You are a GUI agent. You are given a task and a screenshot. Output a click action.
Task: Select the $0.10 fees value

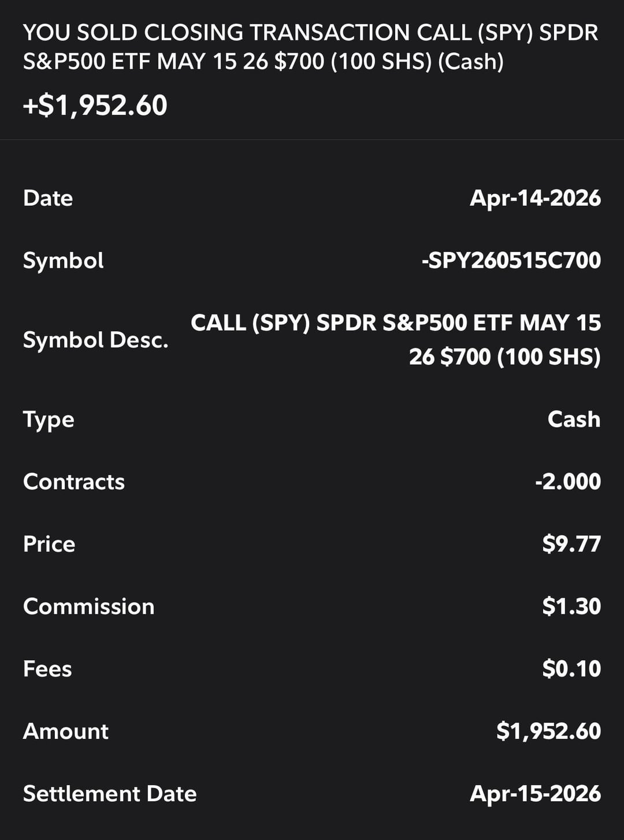pos(571,669)
